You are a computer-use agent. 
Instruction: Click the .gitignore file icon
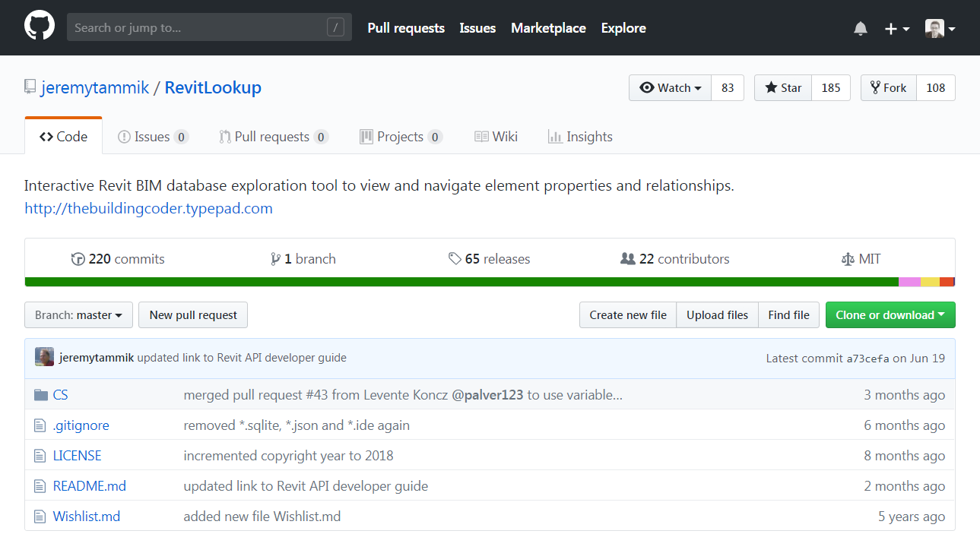(40, 425)
